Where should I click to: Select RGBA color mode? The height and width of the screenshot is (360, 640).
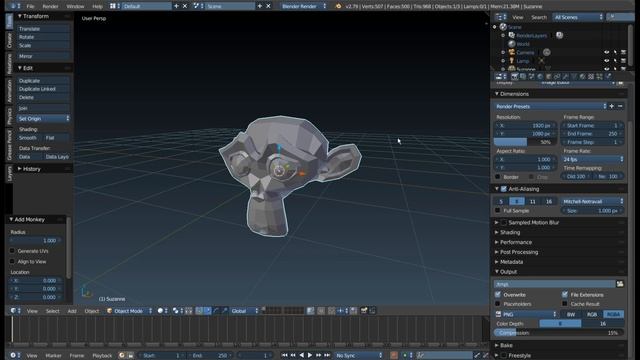pos(613,314)
